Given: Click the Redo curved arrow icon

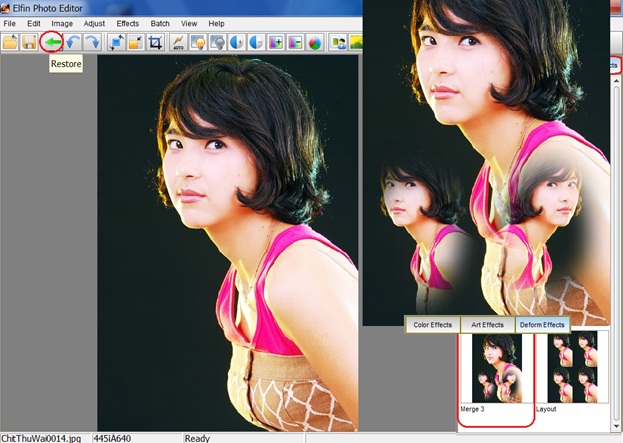Looking at the screenshot, I should 92,42.
